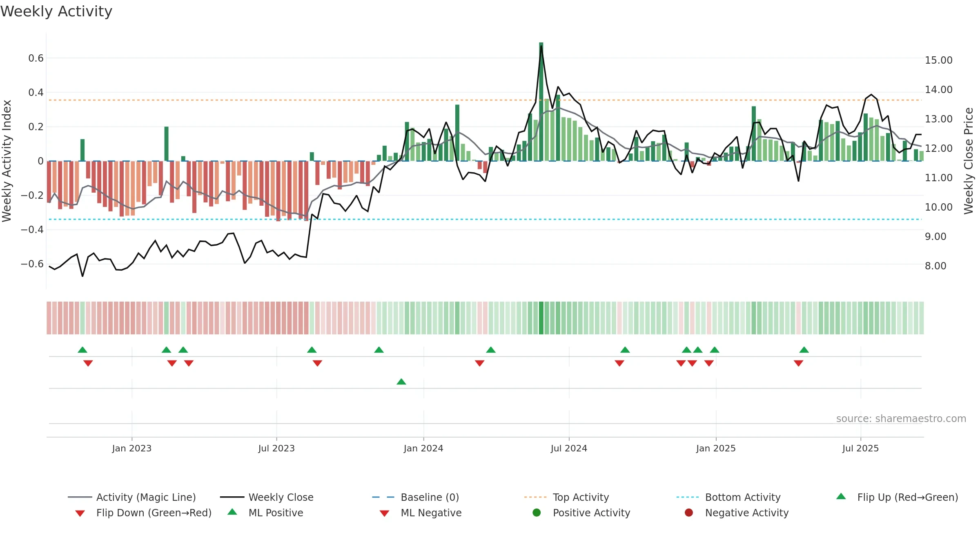The image size is (980, 551).
Task: Click the Jul 2024 axis label
Action: click(569, 448)
